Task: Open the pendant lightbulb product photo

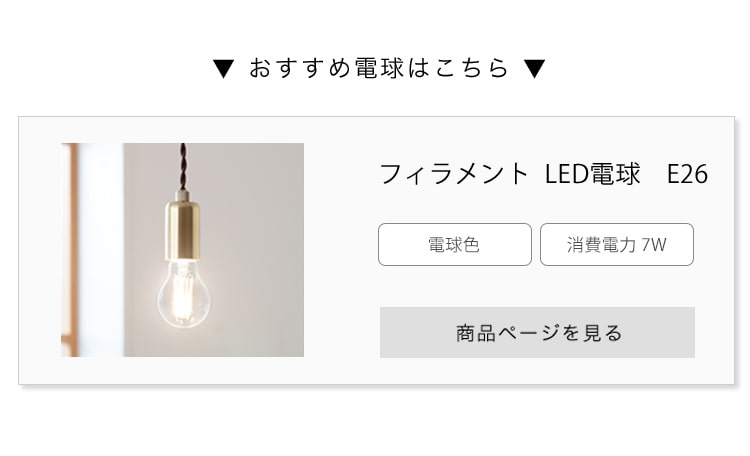Action: tap(183, 250)
